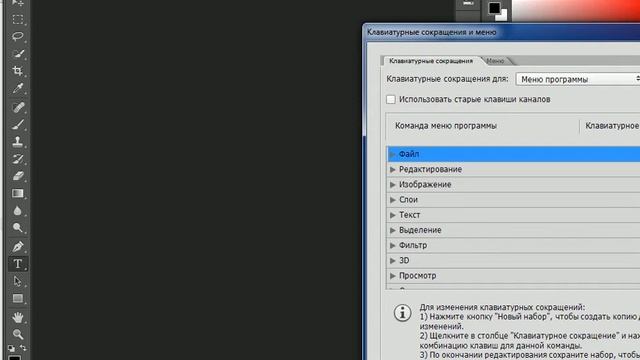Select the Rectangular Marquee tool
This screenshot has width=640, height=360.
tap(18, 20)
